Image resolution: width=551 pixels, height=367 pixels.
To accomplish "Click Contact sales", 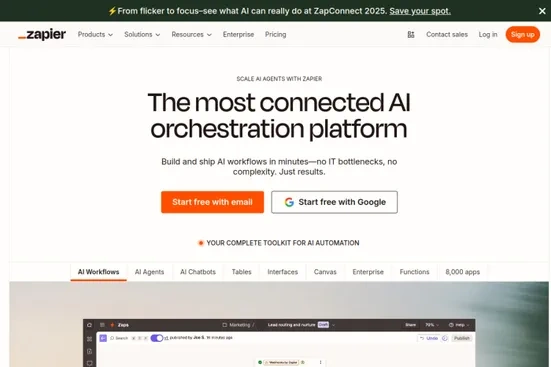I will click(447, 34).
